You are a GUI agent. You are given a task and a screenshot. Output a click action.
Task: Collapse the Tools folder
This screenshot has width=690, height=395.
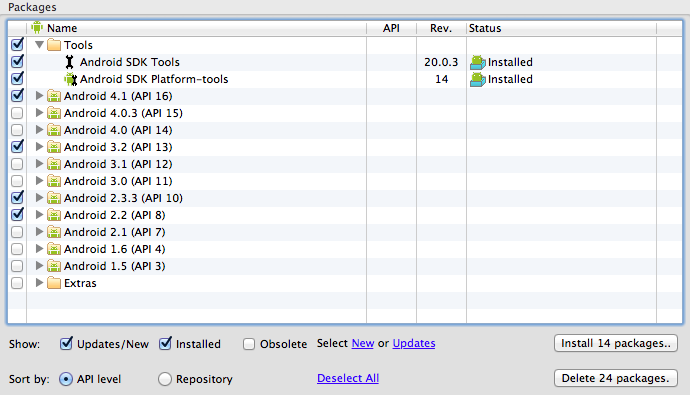click(39, 45)
